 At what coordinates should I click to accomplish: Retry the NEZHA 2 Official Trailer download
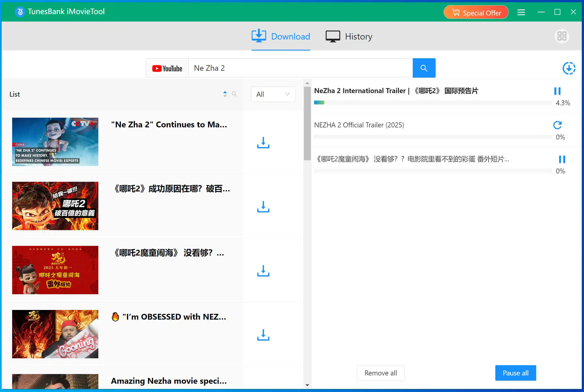[x=557, y=125]
